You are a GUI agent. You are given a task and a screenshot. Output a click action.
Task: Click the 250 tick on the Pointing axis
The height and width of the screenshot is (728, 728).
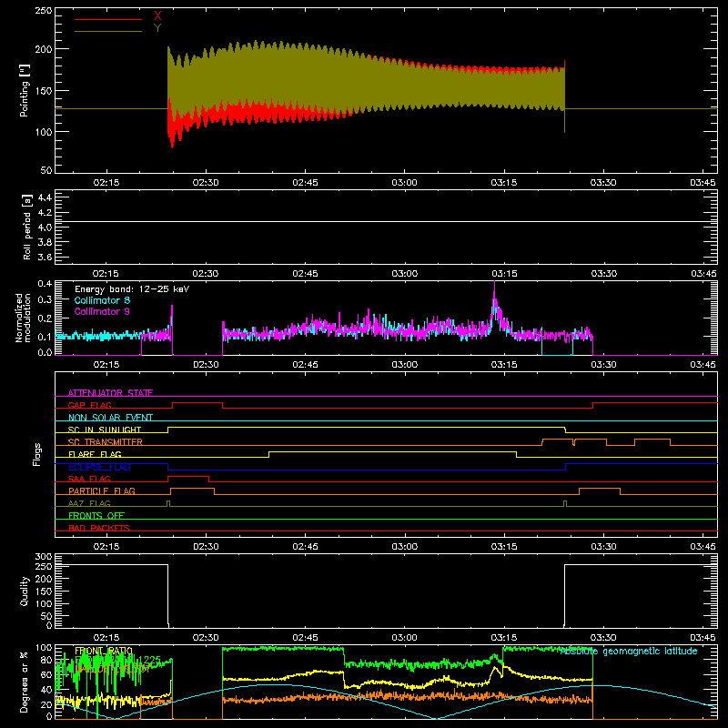pos(44,11)
